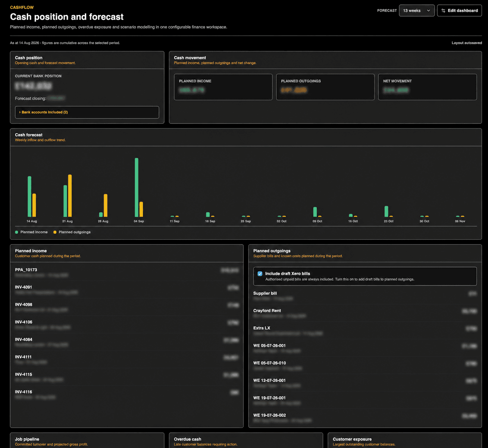This screenshot has height=448, width=488.
Task: Click the 21 Aug yellow outgoings bar
Action: 70,196
